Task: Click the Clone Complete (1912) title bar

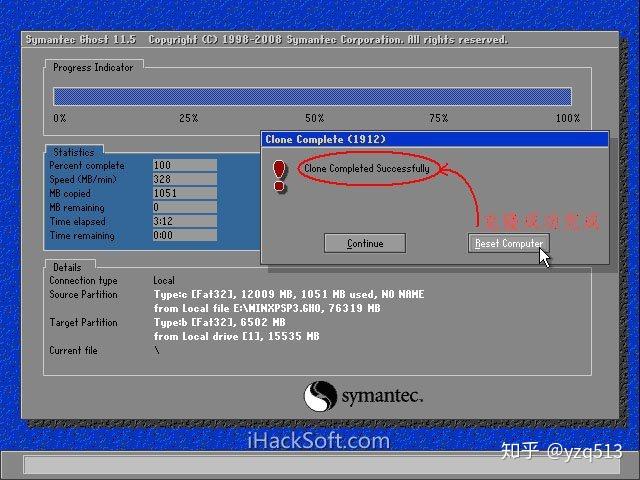Action: [435, 139]
